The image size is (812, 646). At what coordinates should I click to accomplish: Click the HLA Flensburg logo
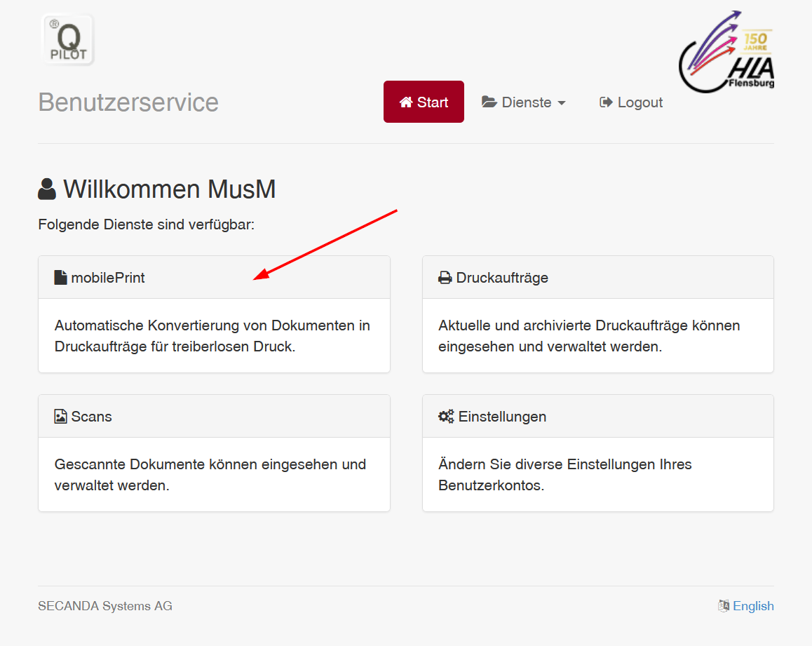tap(726, 52)
